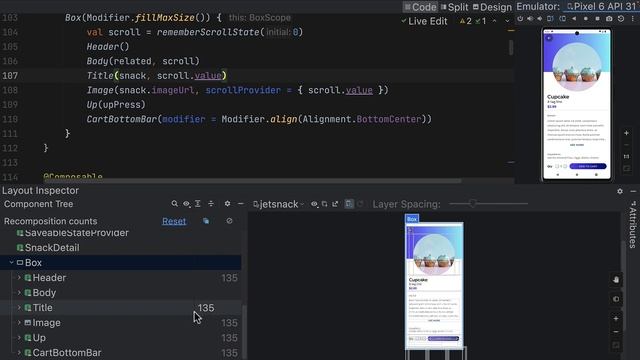Click the load overlay icon beside jetsnack
Viewport: 640px width, 360px height.
pyautogui.click(x=324, y=204)
